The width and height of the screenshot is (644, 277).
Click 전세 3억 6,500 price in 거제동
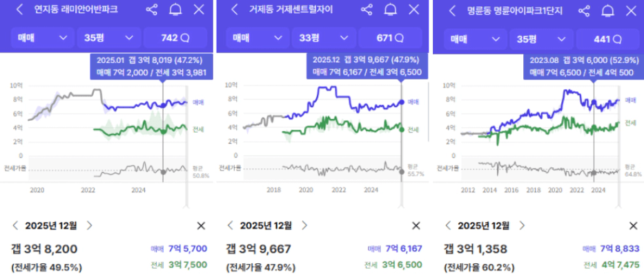pyautogui.click(x=398, y=265)
